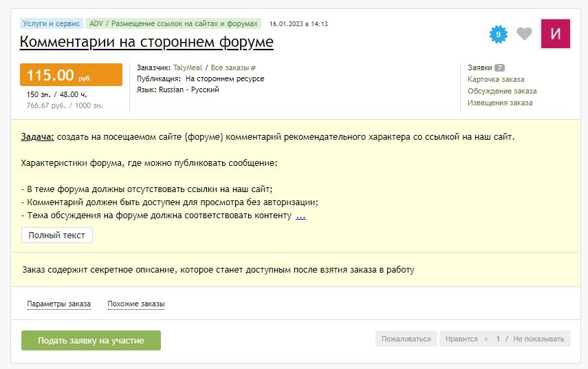Add order to favorites with heart icon

pos(524,34)
